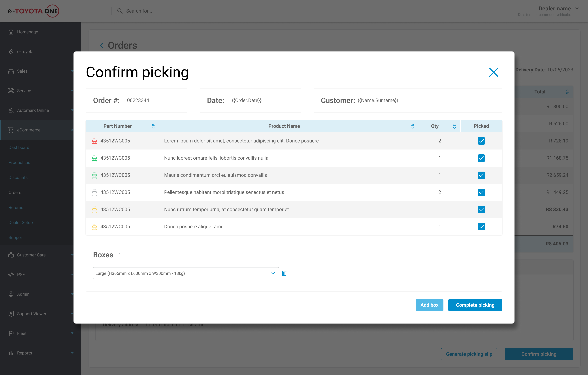Go back using Orders chevron arrow
Viewport: 588px width, 375px height.
coord(102,45)
